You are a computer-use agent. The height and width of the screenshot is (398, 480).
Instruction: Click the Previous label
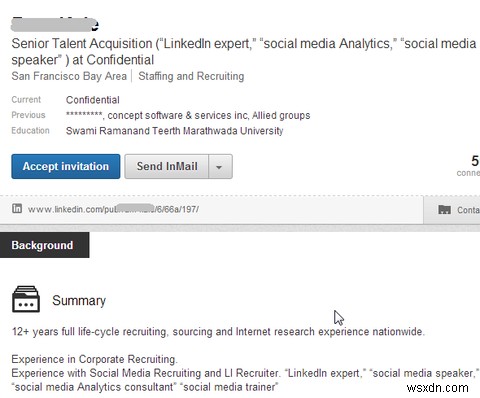(x=28, y=115)
